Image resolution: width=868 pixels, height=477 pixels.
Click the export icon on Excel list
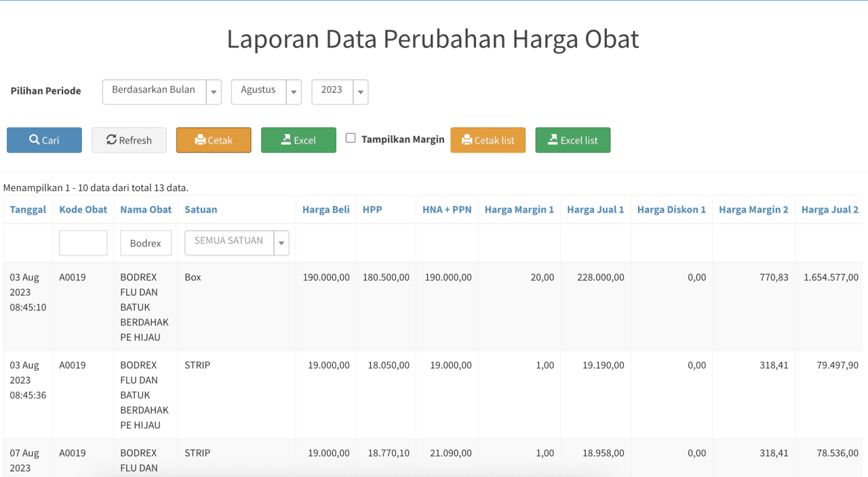[552, 140]
